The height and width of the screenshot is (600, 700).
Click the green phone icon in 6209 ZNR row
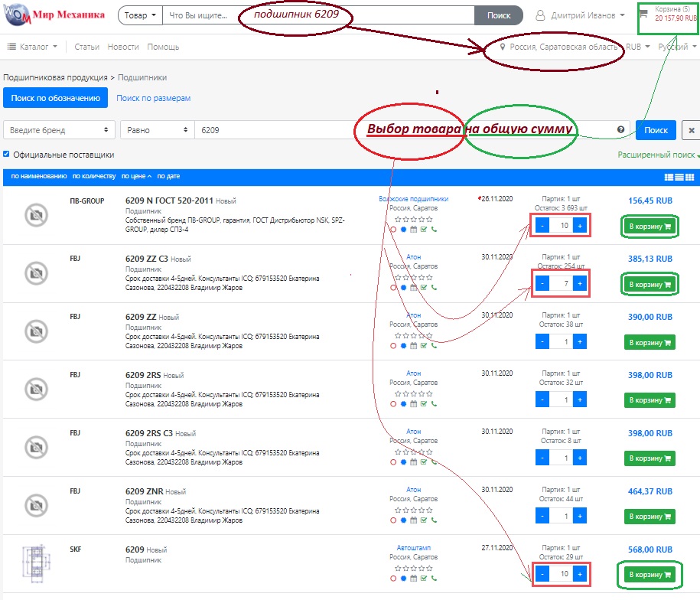(434, 520)
